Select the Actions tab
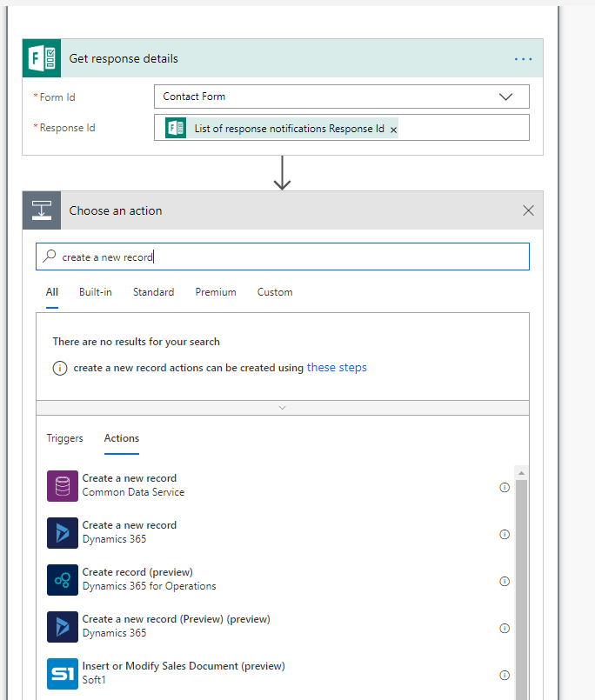The width and height of the screenshot is (595, 700). (x=122, y=438)
